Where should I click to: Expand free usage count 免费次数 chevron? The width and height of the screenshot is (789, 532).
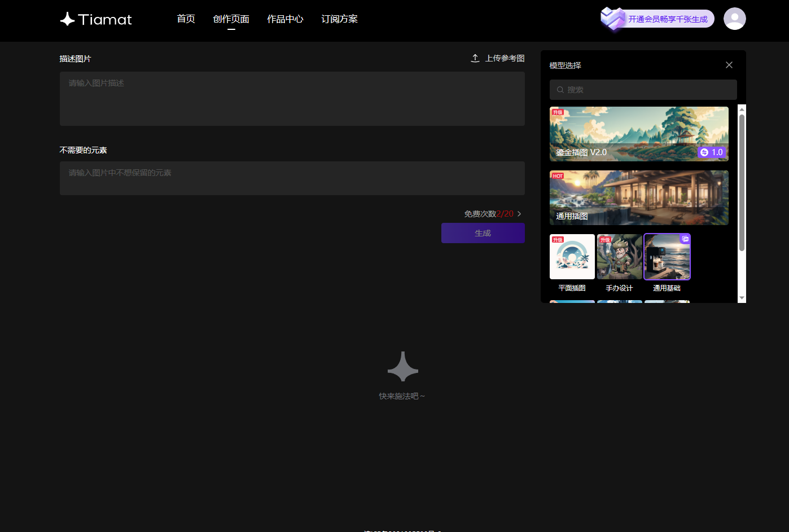[519, 214]
